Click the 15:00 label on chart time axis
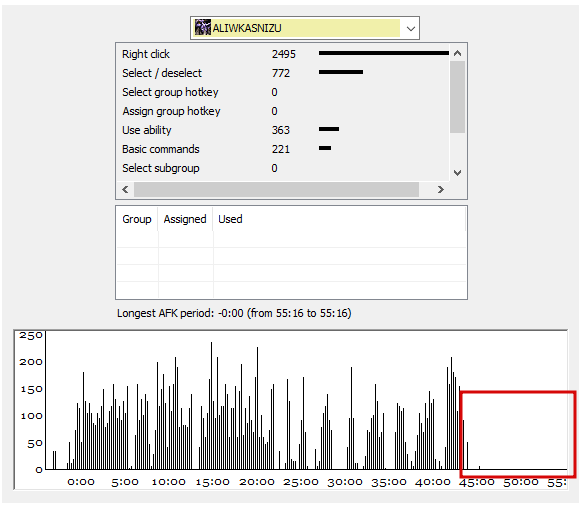Viewport: 582px width, 507px height. [213, 482]
